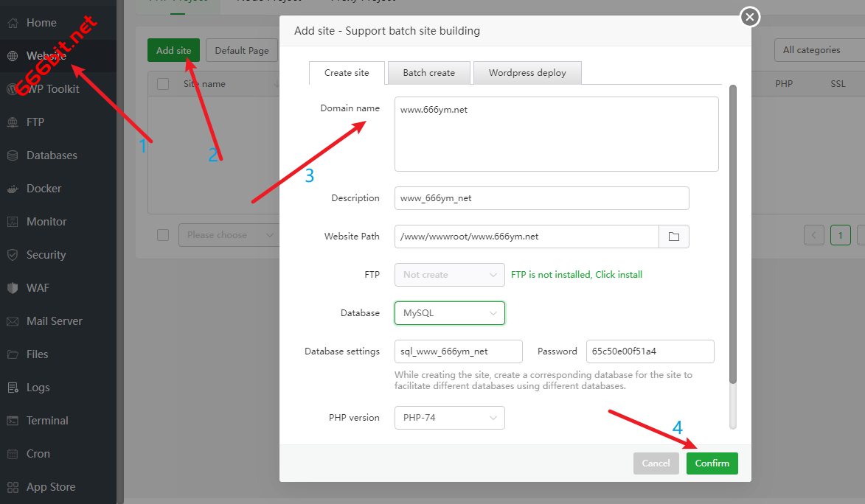
Task: Click the Files folder icon in sidebar
Action: pyautogui.click(x=13, y=354)
